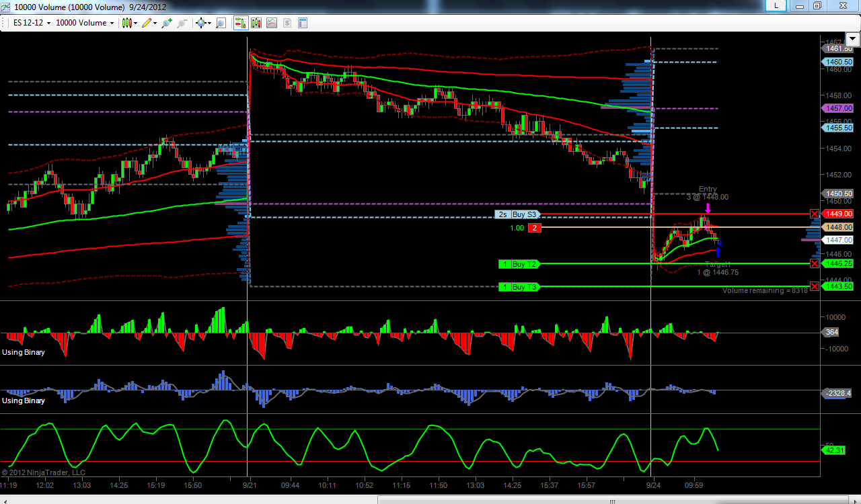The height and width of the screenshot is (504, 861).
Task: Click the 1447.00 current price marker
Action: 837,240
